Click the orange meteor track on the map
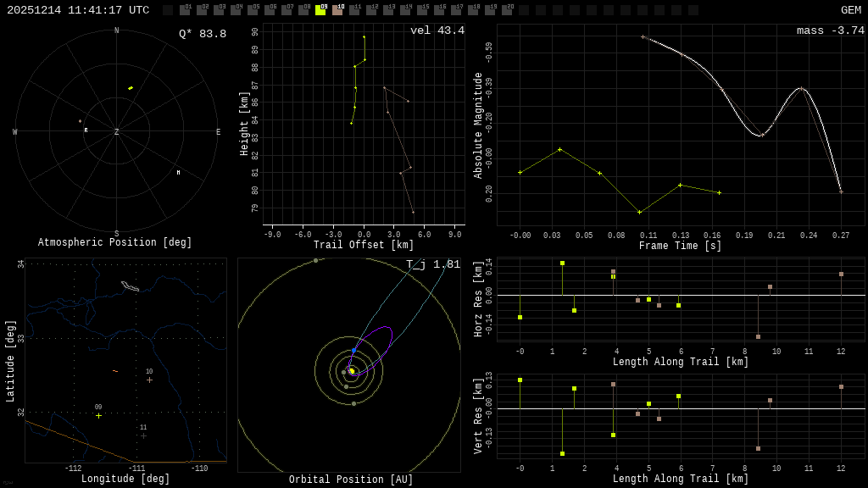Screen dimensions: 868x488 pos(115,371)
